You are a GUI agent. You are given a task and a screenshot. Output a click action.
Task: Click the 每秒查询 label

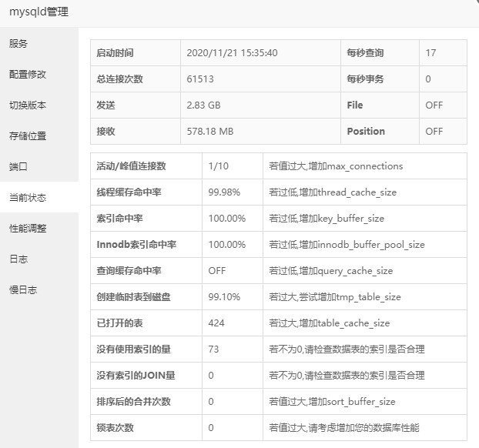365,53
